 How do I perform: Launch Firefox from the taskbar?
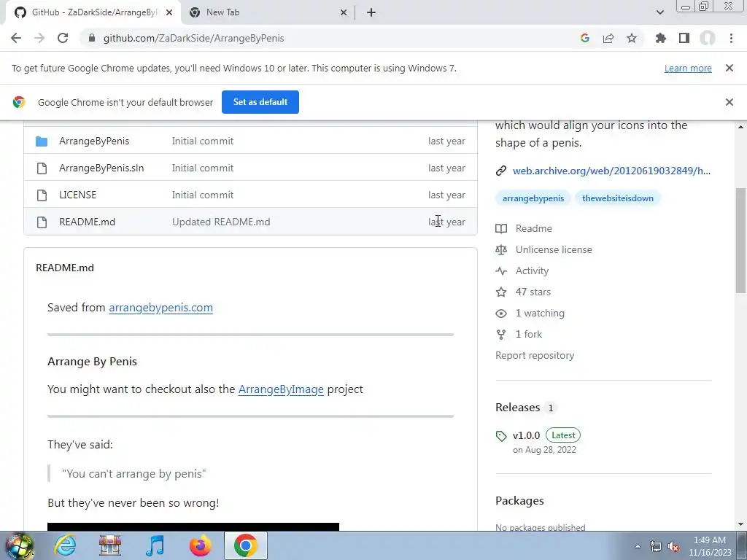point(200,545)
